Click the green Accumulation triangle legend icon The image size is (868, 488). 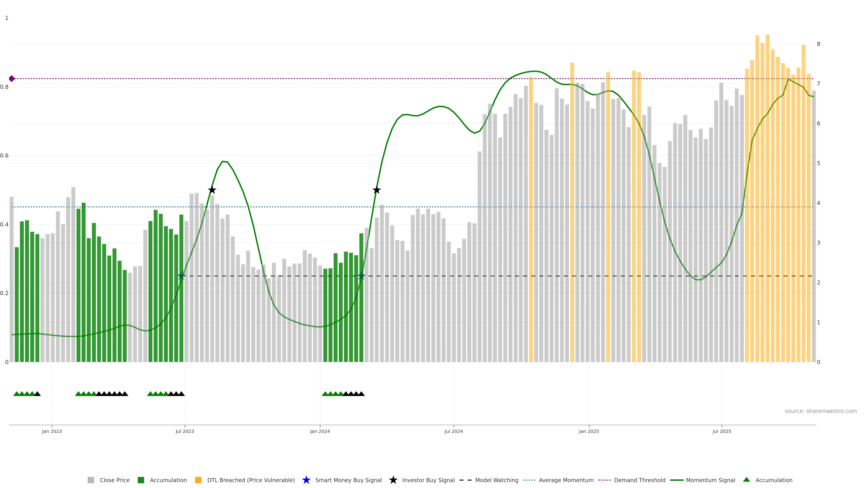tap(746, 480)
